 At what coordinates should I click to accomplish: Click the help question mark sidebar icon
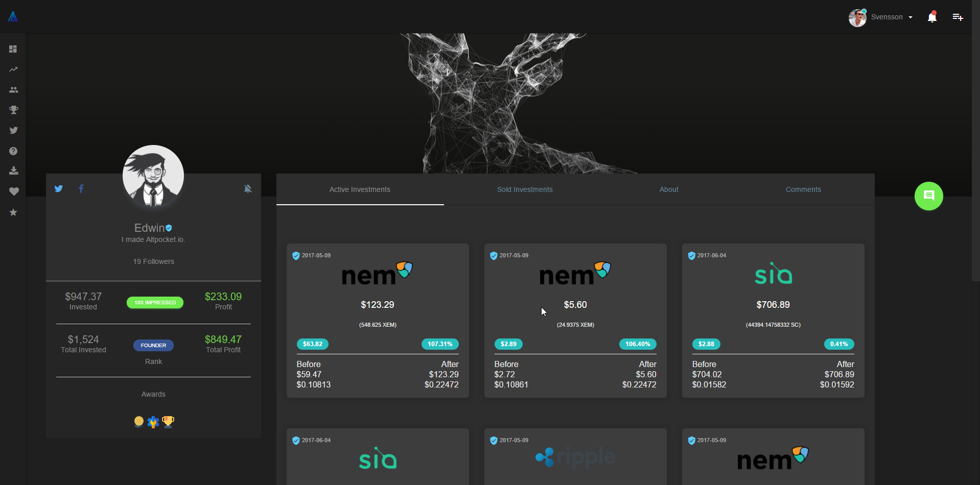13,151
